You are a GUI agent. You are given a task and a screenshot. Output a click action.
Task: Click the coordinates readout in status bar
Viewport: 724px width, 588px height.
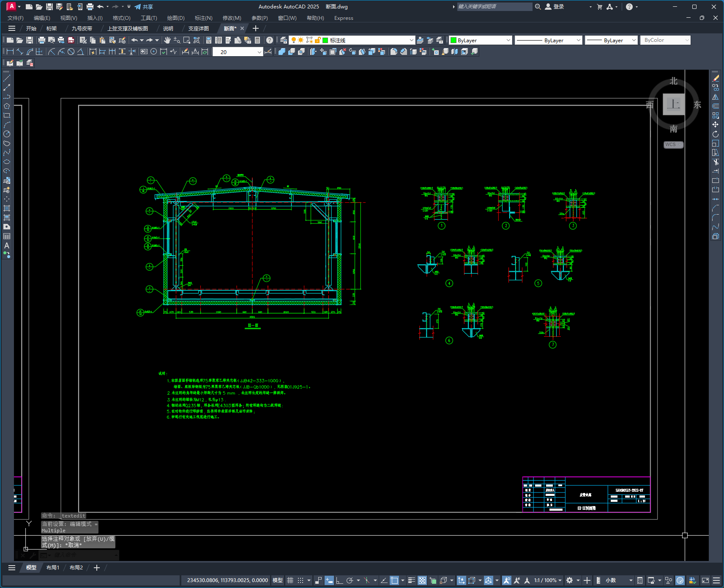point(227,580)
